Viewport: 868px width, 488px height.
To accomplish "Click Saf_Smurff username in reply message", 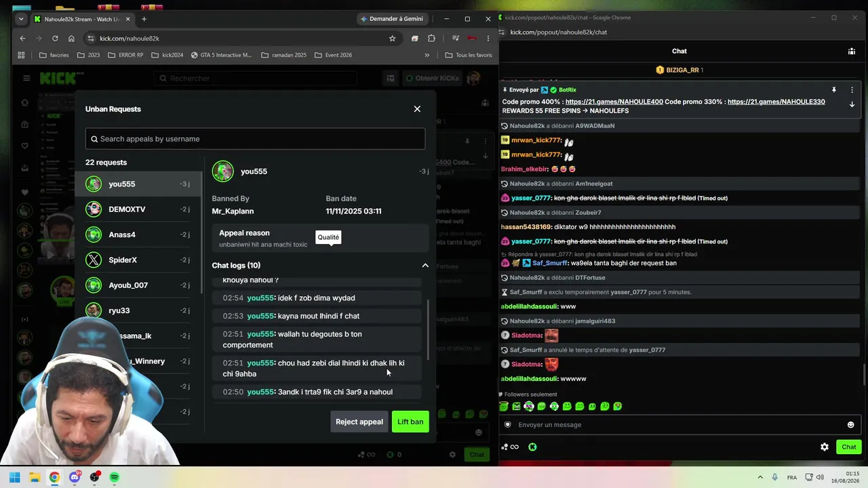I will [x=550, y=263].
